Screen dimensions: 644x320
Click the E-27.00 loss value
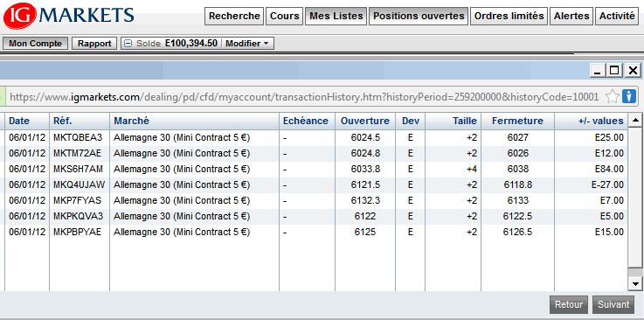[x=607, y=184]
